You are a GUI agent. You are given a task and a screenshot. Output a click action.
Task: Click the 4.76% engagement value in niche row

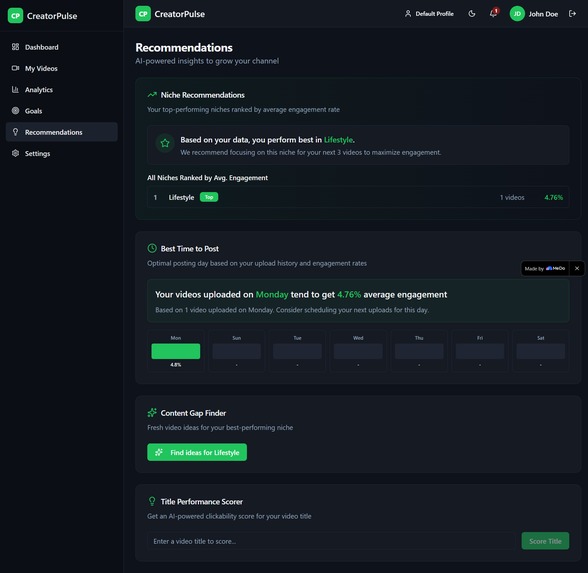click(554, 198)
